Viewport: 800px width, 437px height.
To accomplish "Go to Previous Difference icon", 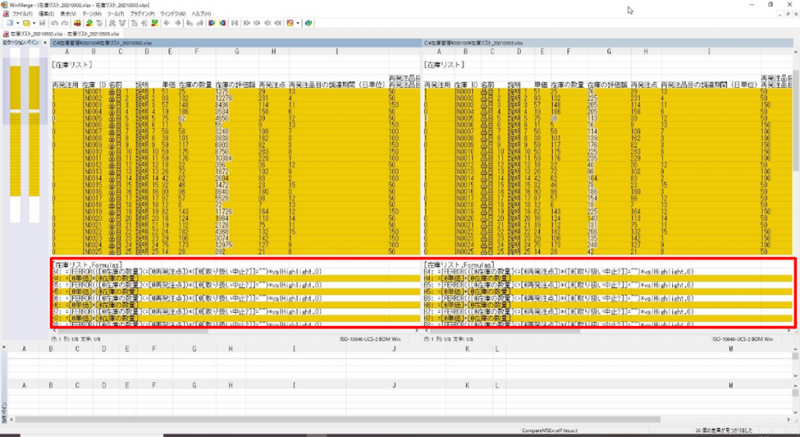I will pos(99,23).
